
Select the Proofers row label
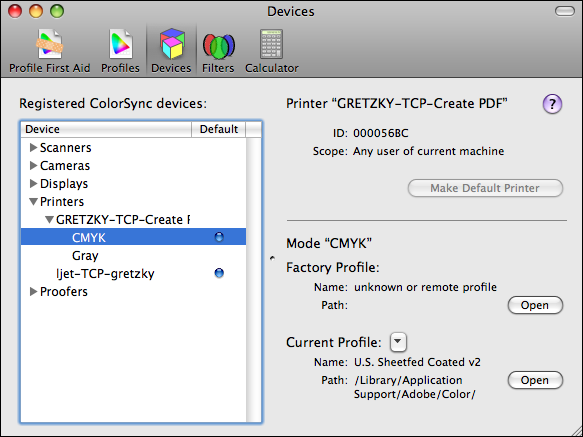[64, 292]
